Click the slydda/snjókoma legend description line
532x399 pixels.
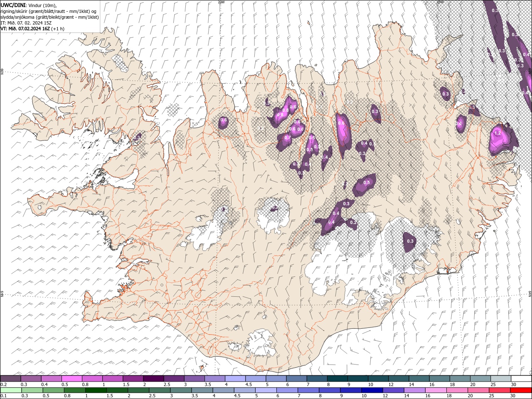pyautogui.click(x=49, y=17)
